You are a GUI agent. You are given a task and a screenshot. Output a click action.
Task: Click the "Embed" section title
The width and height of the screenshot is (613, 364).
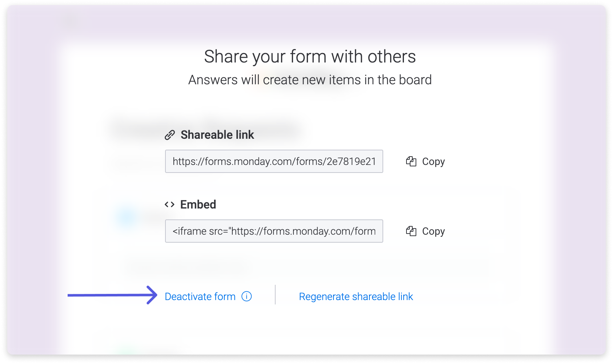click(198, 205)
